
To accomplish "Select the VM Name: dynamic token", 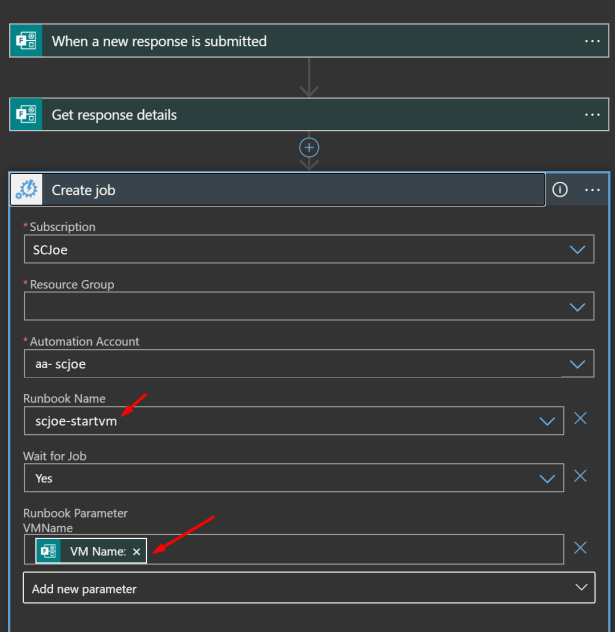I will (x=91, y=551).
